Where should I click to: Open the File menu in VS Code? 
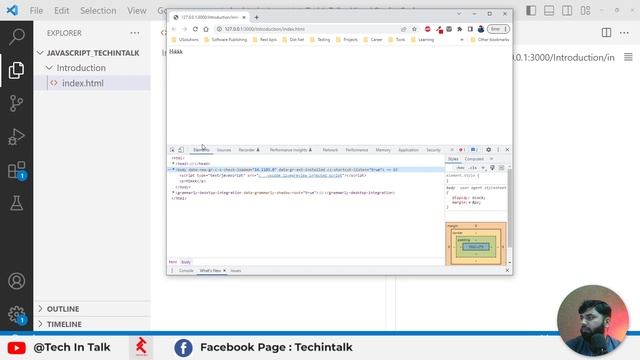tap(36, 11)
